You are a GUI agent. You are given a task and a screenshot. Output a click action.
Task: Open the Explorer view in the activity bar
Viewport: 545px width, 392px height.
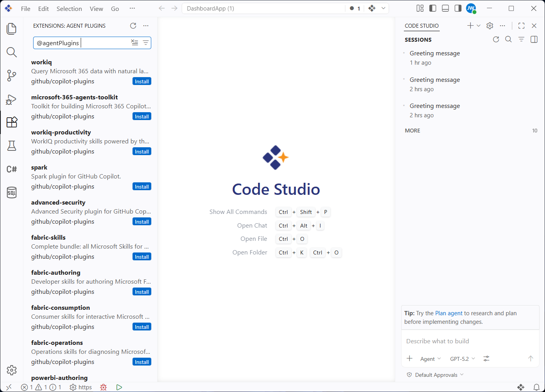coord(12,29)
